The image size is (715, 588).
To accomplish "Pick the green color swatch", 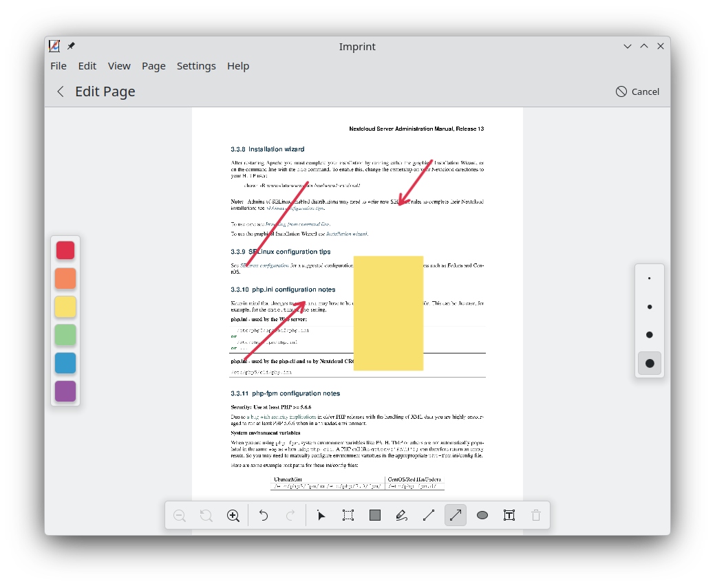I will (65, 335).
